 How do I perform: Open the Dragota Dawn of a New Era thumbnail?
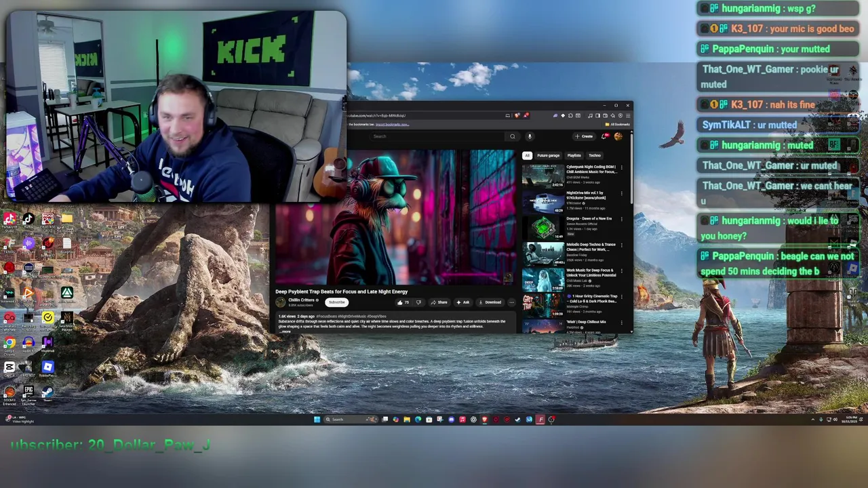point(542,226)
